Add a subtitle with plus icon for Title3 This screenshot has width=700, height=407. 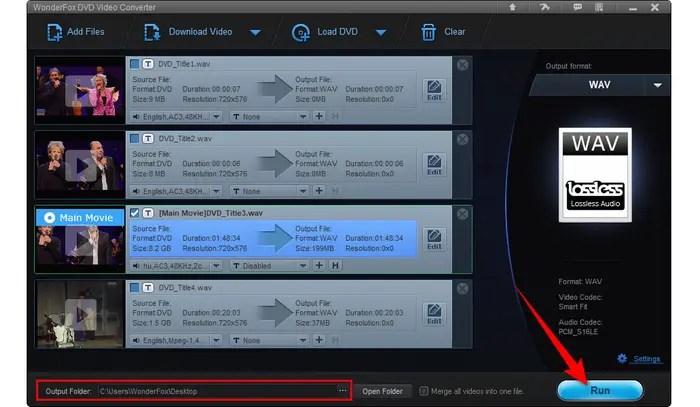click(319, 266)
